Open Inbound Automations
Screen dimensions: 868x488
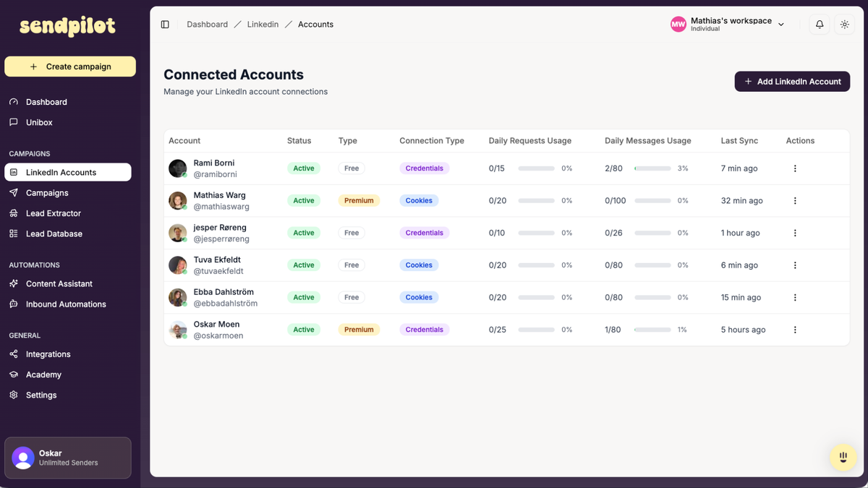pos(64,304)
